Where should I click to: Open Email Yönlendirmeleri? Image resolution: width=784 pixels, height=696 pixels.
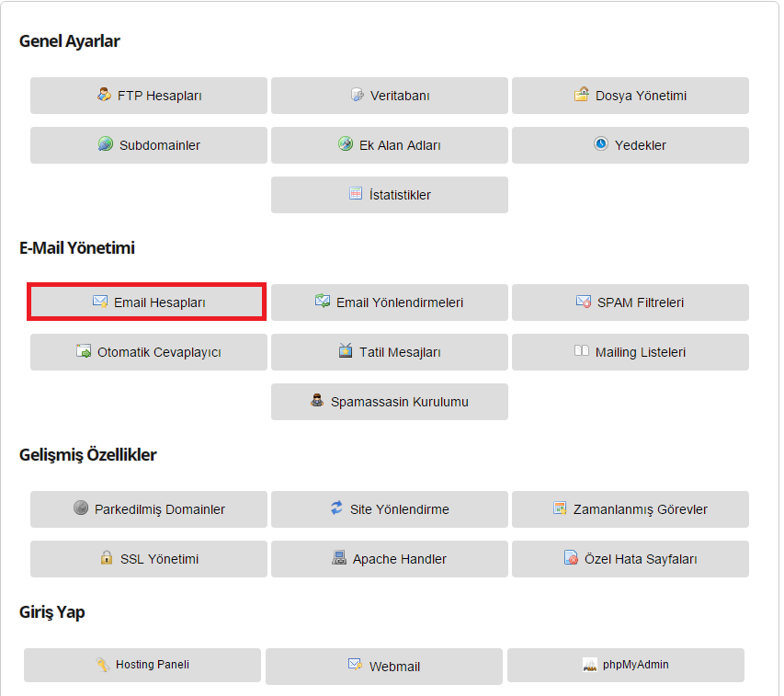click(x=390, y=302)
